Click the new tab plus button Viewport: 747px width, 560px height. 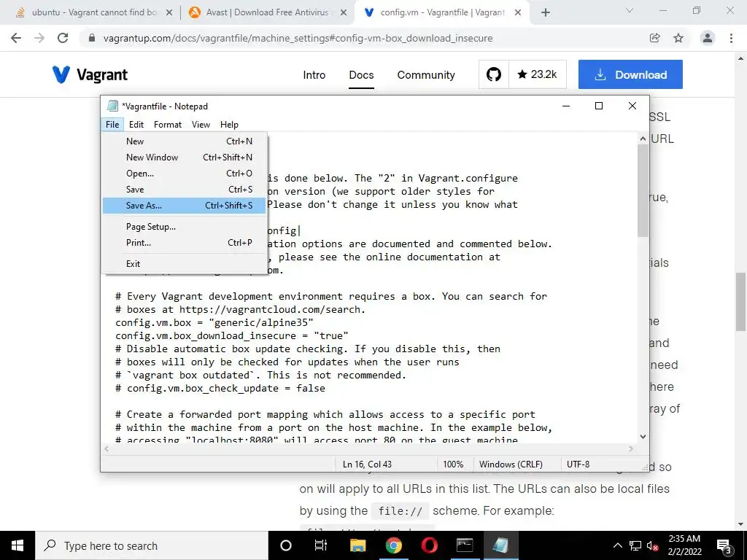point(546,12)
